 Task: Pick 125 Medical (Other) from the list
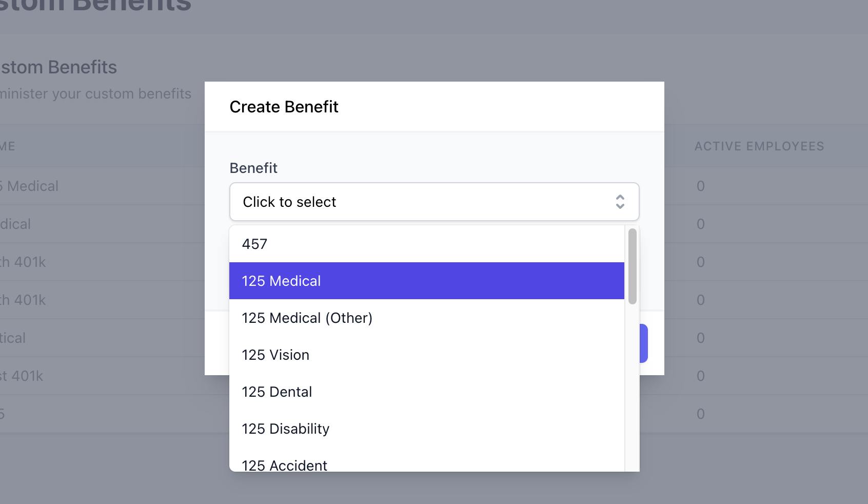tap(426, 318)
